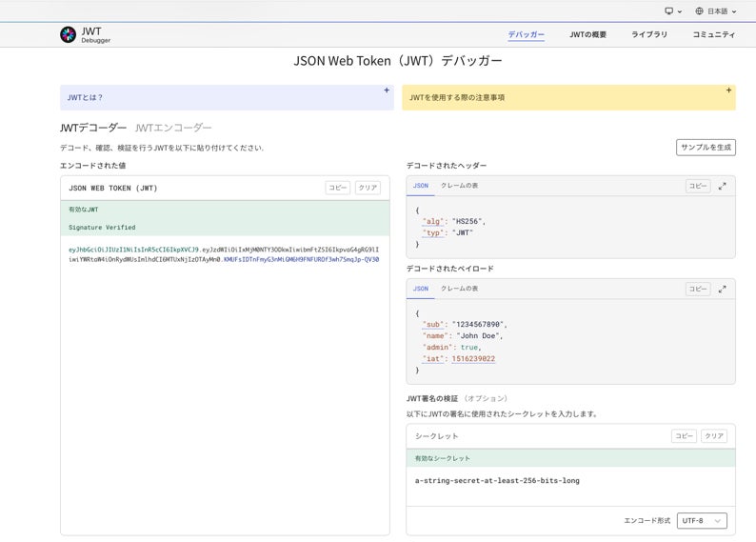Click the JWT Debugger logo icon
This screenshot has height=542, width=756.
[68, 34]
